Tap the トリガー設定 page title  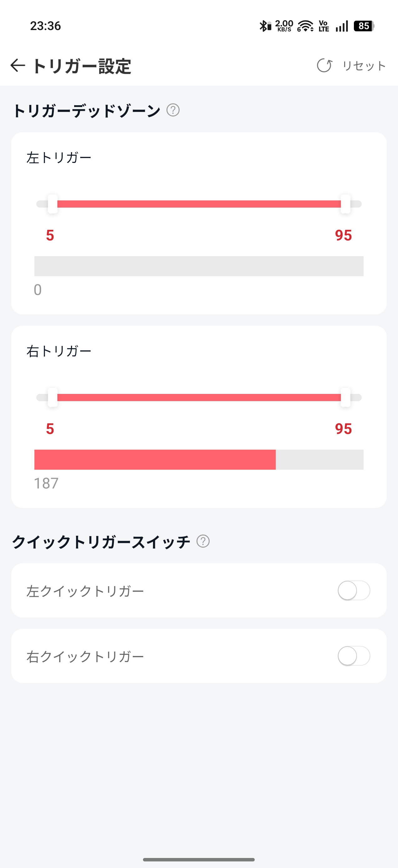81,66
